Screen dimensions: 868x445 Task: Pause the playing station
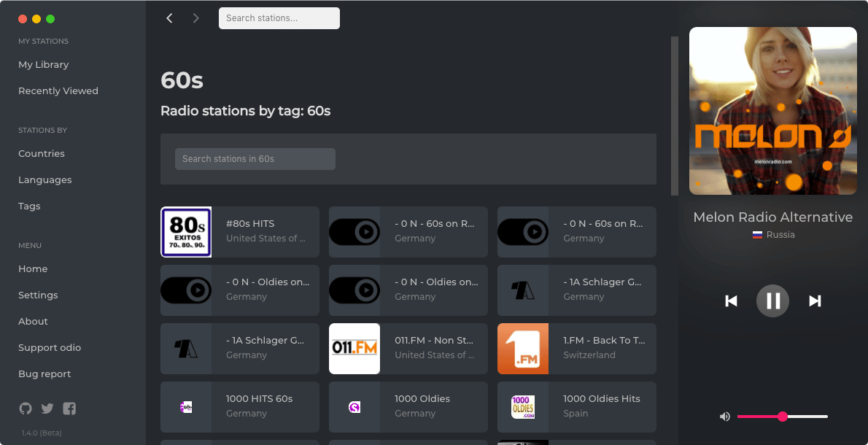tap(772, 301)
